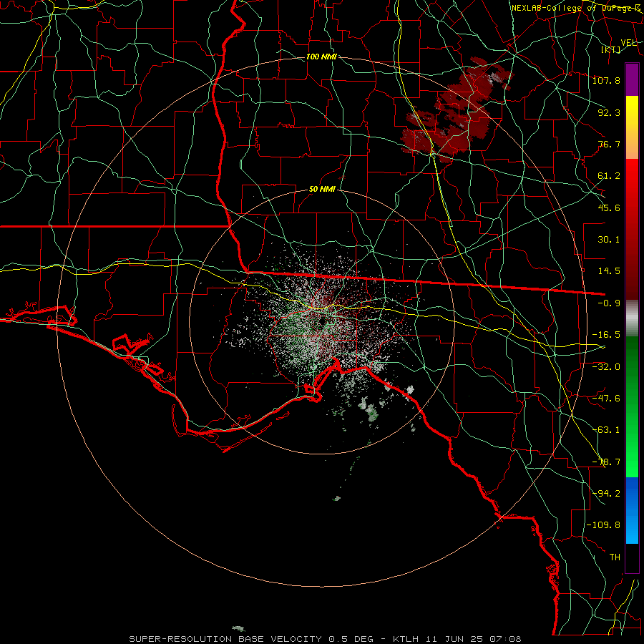Click the 92.3 scale value
Viewport: 644px width, 644px height.
pos(609,112)
